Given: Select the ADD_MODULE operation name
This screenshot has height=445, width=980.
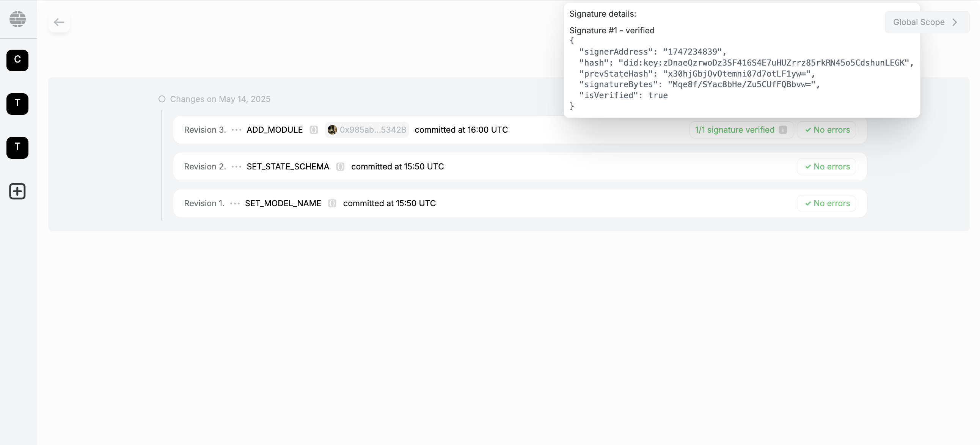Looking at the screenshot, I should (274, 130).
